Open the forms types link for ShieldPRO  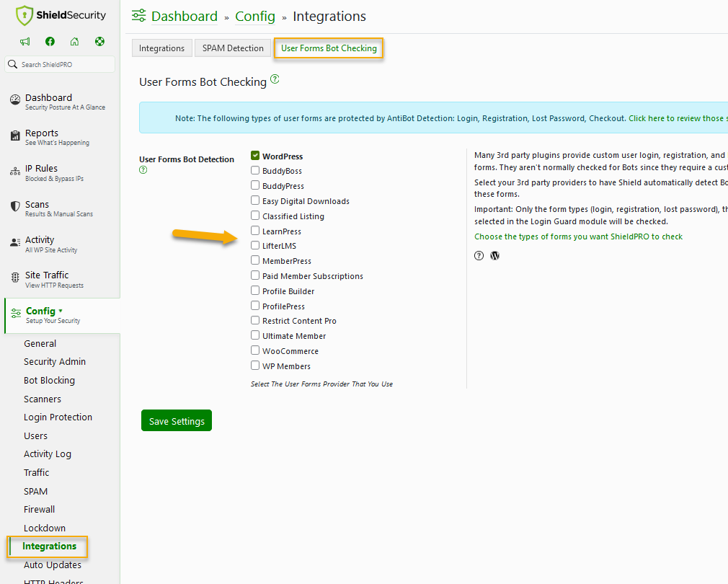coord(580,236)
